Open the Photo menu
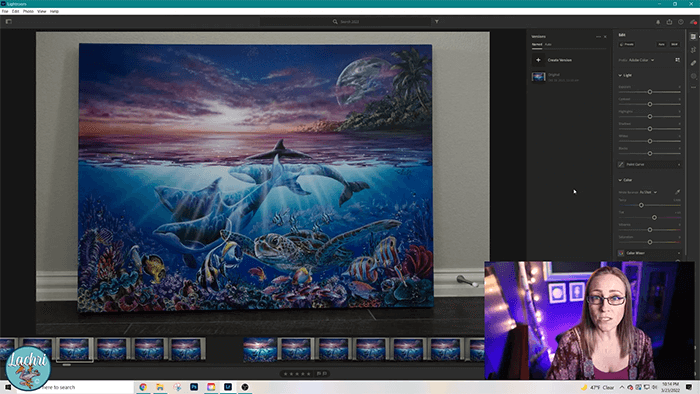Image resolution: width=700 pixels, height=394 pixels. (x=28, y=11)
